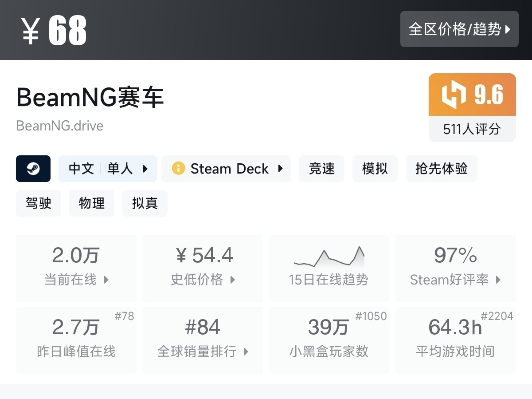Select the 竞速 tag
The image size is (532, 399).
tap(322, 169)
